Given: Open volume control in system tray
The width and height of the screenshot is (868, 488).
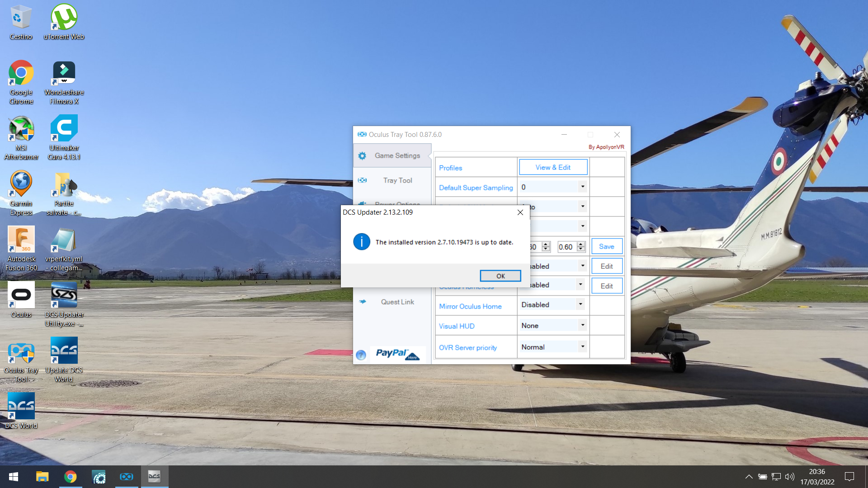Looking at the screenshot, I should pos(790,477).
